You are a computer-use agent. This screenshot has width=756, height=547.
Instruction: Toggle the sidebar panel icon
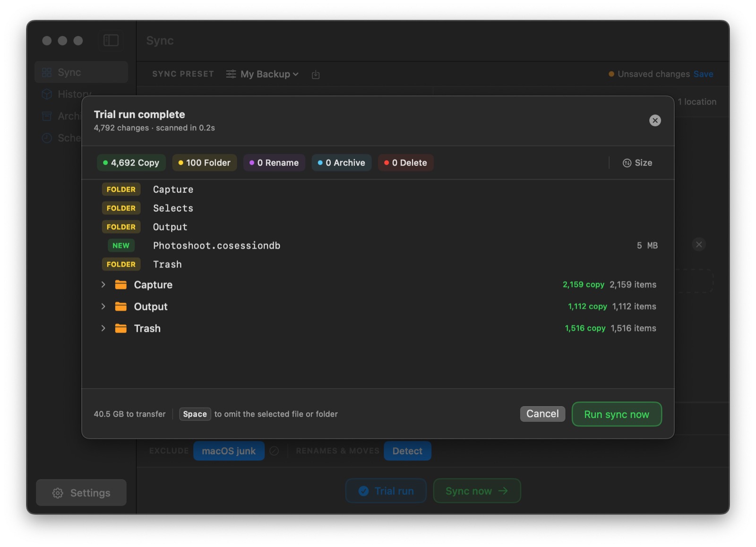pos(111,41)
